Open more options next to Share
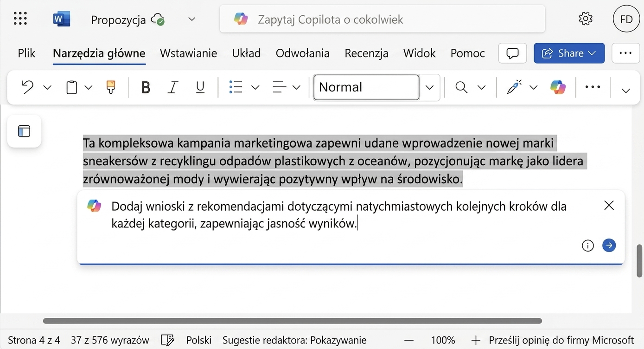 tap(625, 53)
